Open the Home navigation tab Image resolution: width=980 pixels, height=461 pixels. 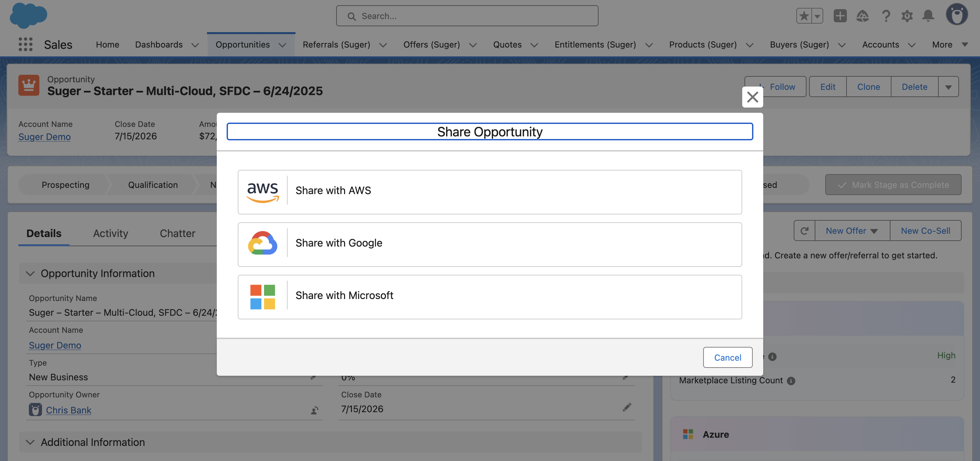point(107,45)
